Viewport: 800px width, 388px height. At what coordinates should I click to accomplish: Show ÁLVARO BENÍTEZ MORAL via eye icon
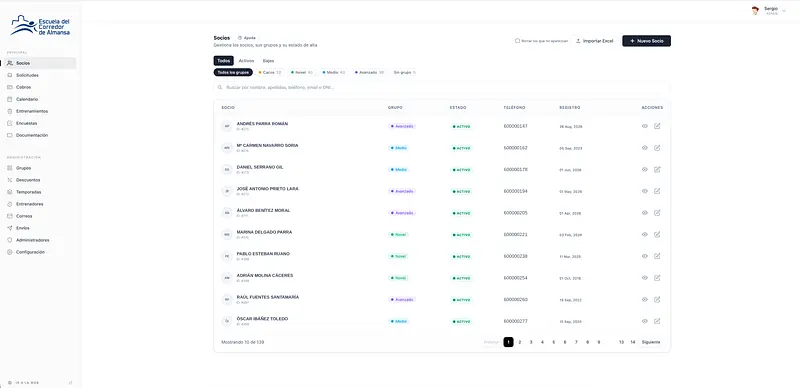[x=644, y=212]
